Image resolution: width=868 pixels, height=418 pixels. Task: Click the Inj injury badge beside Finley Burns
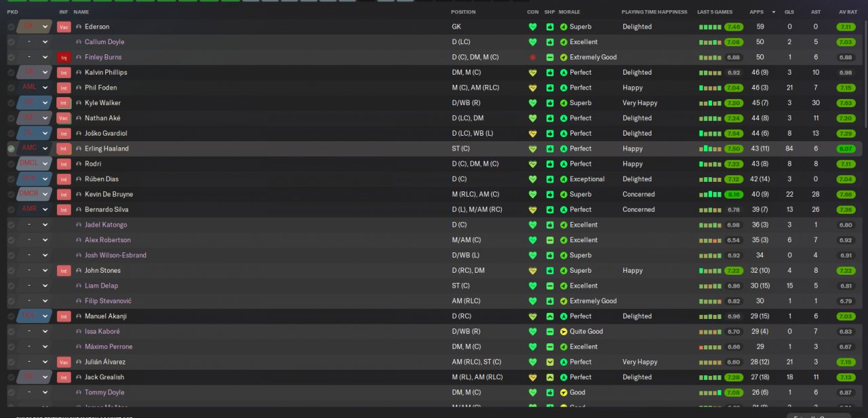(x=64, y=58)
